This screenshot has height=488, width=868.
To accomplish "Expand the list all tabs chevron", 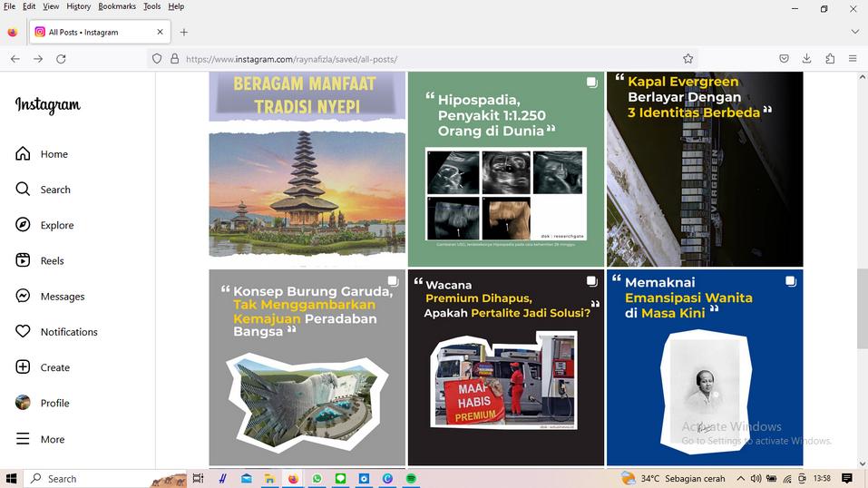I will (854, 32).
